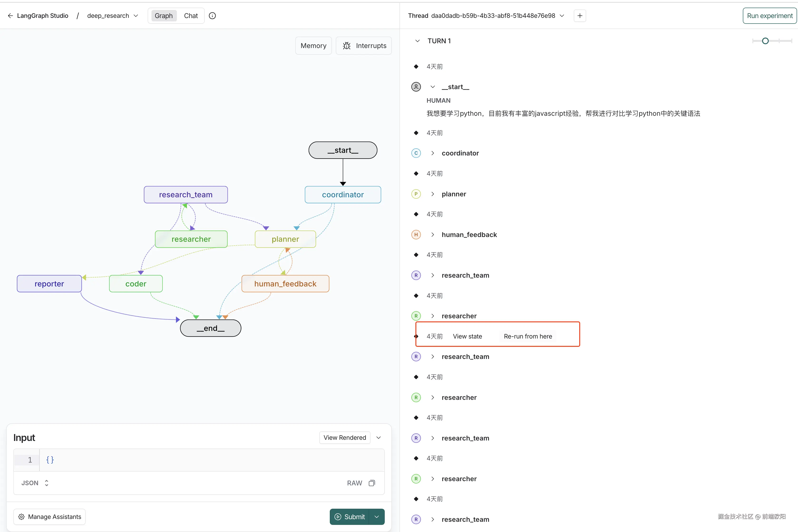Switch to the Chat view tab
Viewport: 798px width, 532px height.
(x=191, y=16)
